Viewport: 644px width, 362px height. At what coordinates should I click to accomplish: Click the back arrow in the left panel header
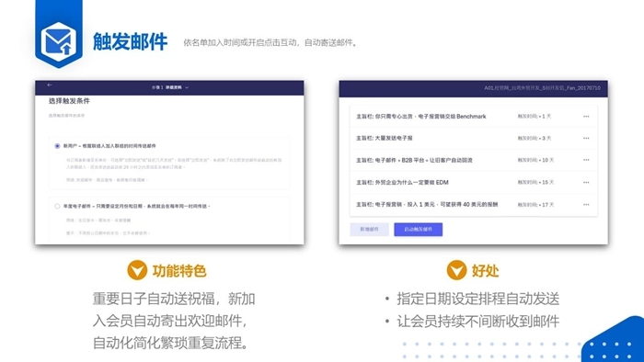click(x=50, y=85)
